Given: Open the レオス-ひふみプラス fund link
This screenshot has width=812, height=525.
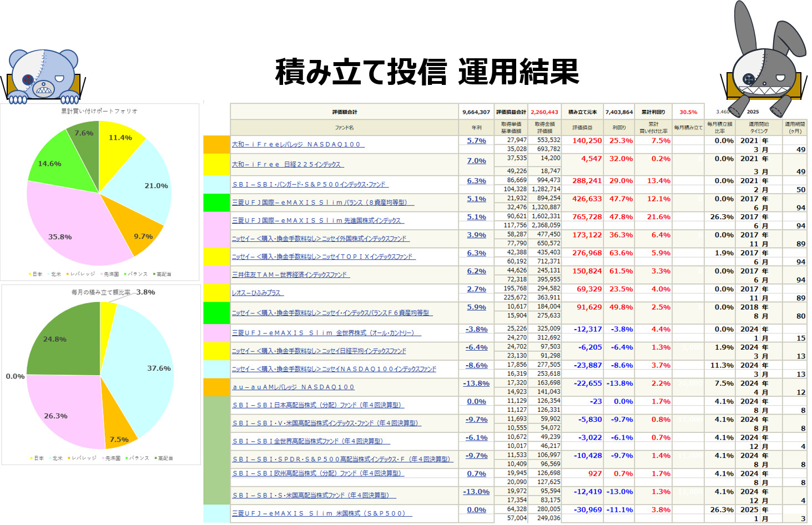Looking at the screenshot, I should click(x=258, y=292).
